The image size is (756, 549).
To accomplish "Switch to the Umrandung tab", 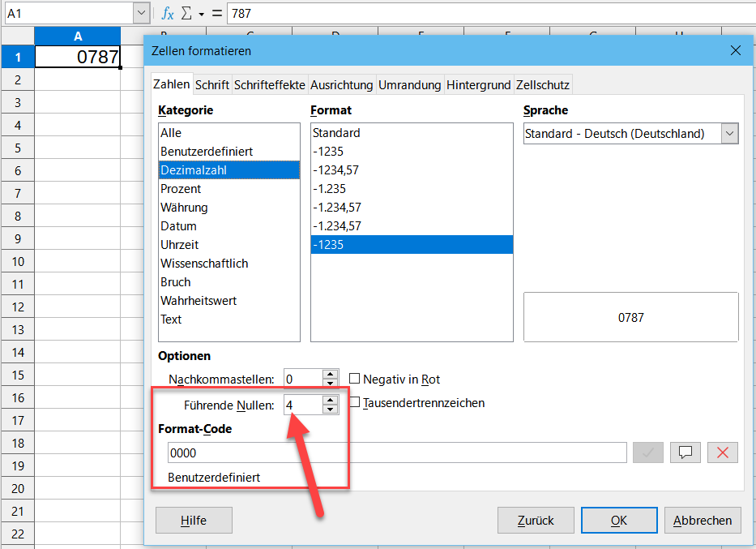I will (x=410, y=84).
